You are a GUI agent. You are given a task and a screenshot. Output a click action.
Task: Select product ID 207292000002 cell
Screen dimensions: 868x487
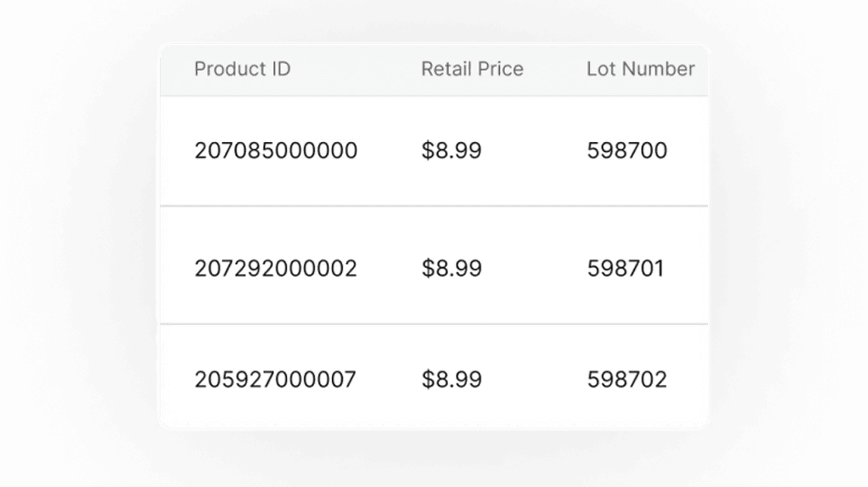276,268
